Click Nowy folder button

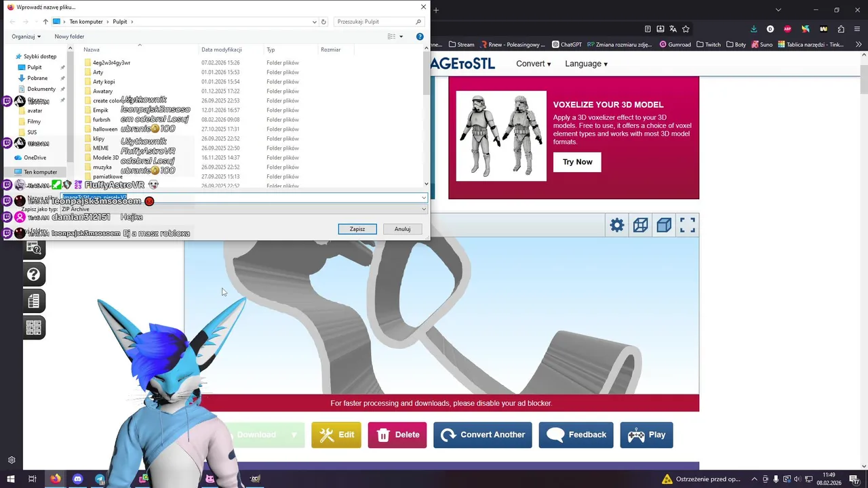coord(69,37)
